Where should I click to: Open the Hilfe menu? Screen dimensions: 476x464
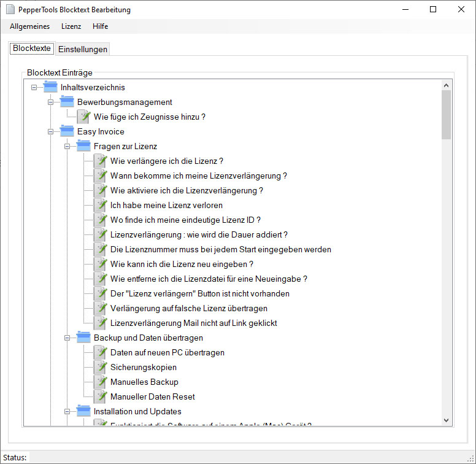pos(100,26)
